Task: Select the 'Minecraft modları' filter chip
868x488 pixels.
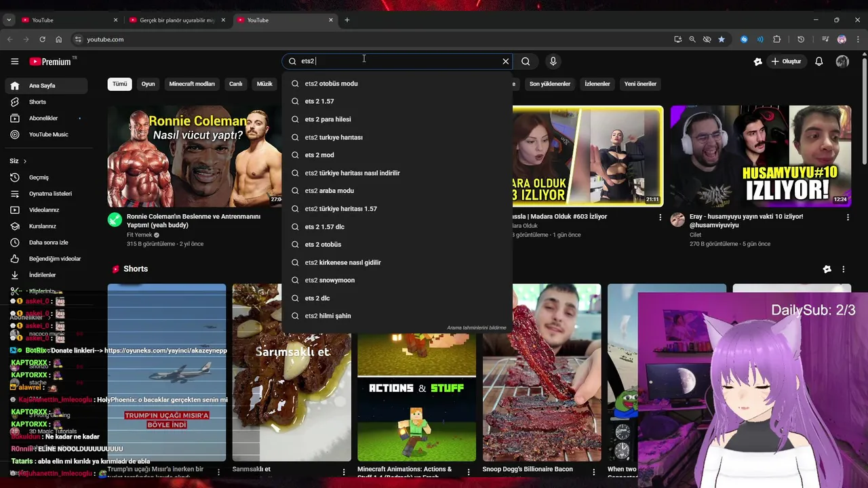Action: 192,84
